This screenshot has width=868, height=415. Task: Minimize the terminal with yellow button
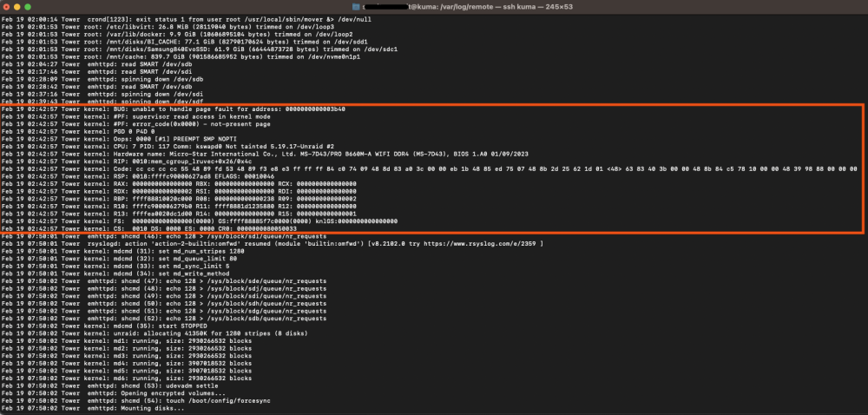[x=17, y=7]
